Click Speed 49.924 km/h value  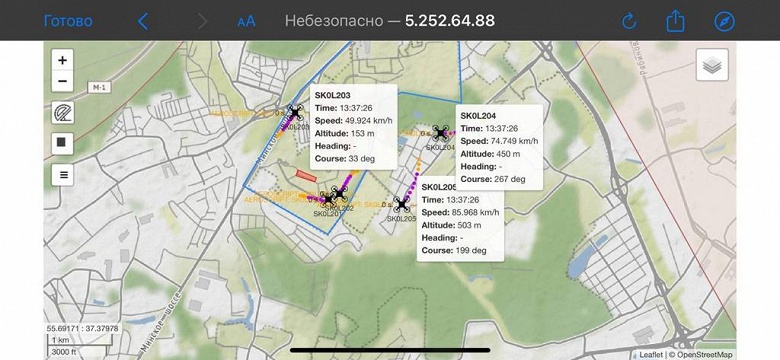pos(367,121)
